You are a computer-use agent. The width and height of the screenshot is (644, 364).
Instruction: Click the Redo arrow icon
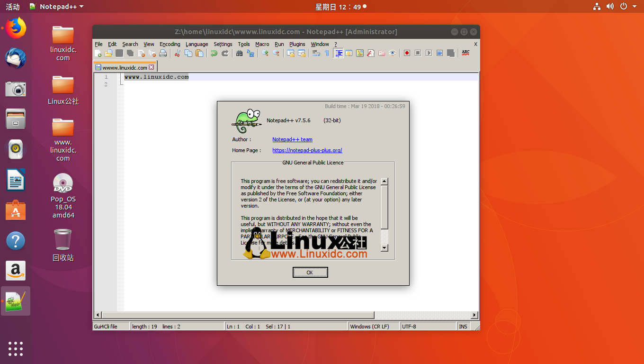(225, 53)
